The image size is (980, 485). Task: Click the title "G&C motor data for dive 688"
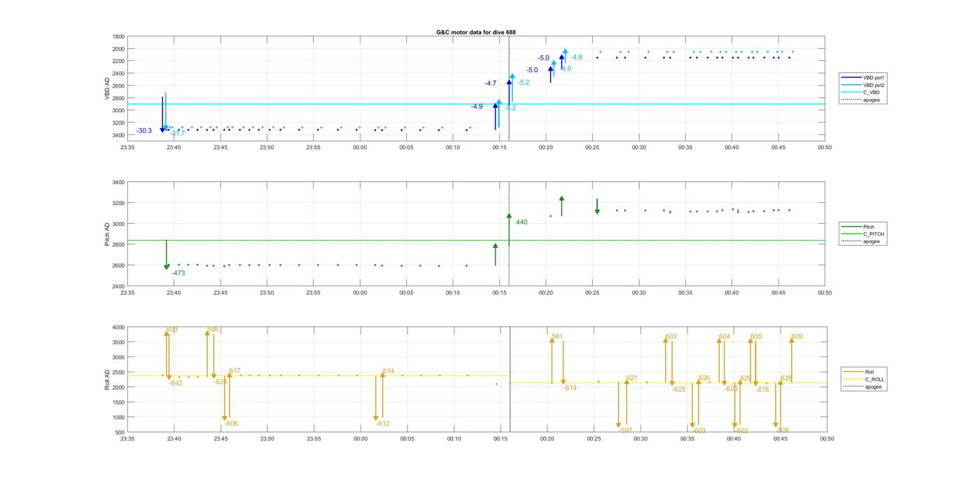[476, 32]
